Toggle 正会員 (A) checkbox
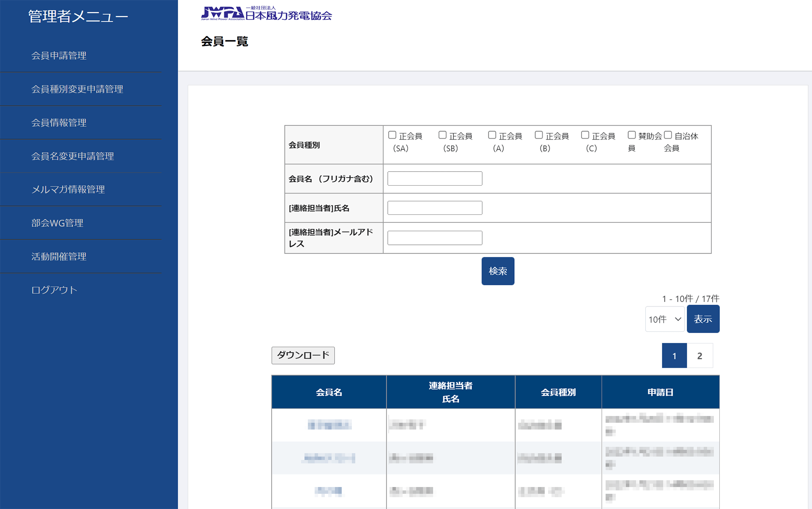812x509 pixels. pyautogui.click(x=492, y=135)
